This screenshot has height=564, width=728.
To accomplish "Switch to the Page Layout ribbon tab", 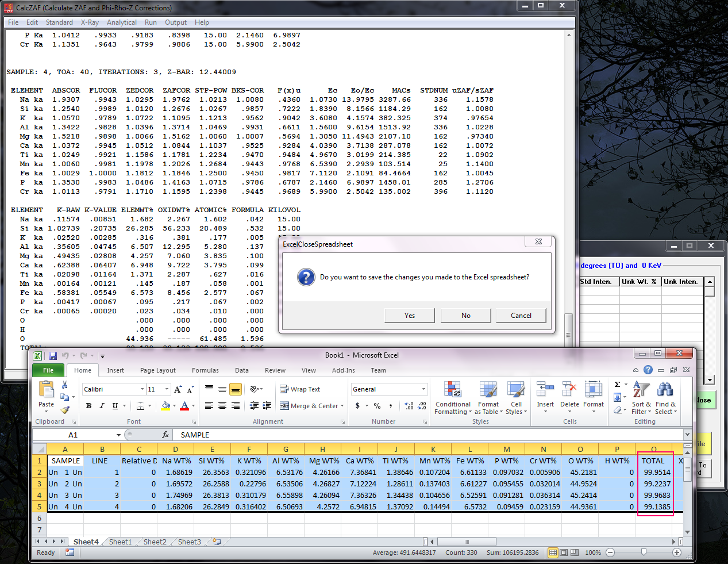I will [x=157, y=370].
